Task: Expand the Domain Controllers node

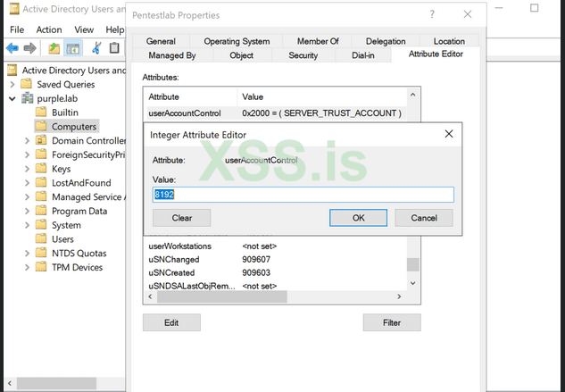Action: (x=27, y=141)
